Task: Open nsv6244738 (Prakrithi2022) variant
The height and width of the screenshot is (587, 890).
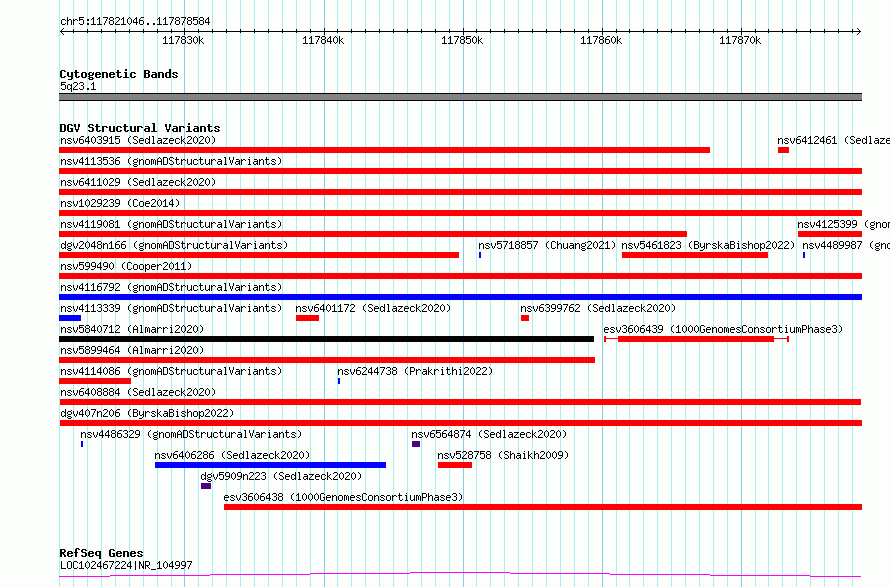Action: 415,371
